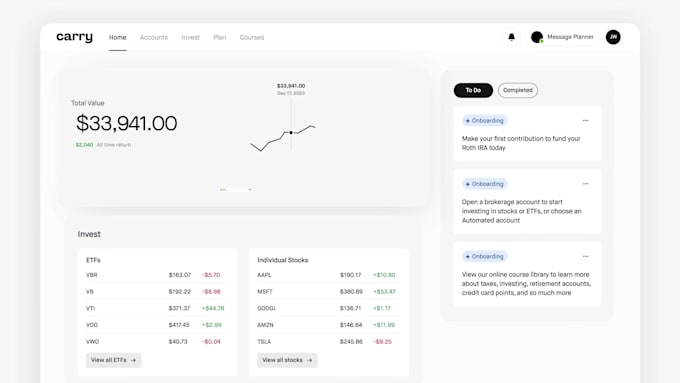Open the notifications bell icon
This screenshot has height=383, width=680.
tap(511, 37)
